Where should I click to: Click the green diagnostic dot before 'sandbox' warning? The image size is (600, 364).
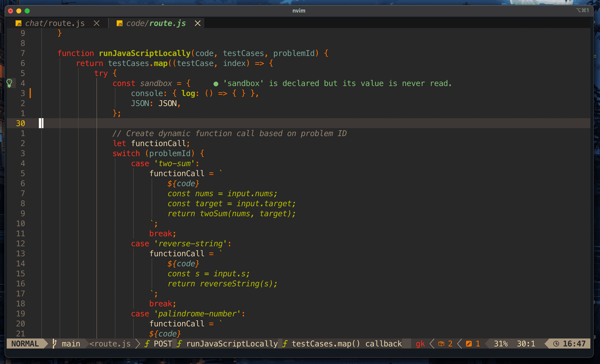(216, 84)
